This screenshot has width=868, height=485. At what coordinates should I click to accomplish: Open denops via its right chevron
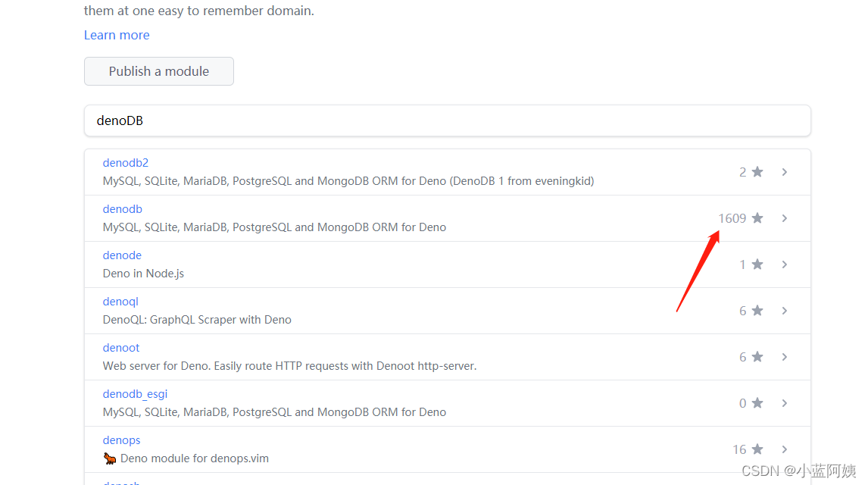(785, 449)
